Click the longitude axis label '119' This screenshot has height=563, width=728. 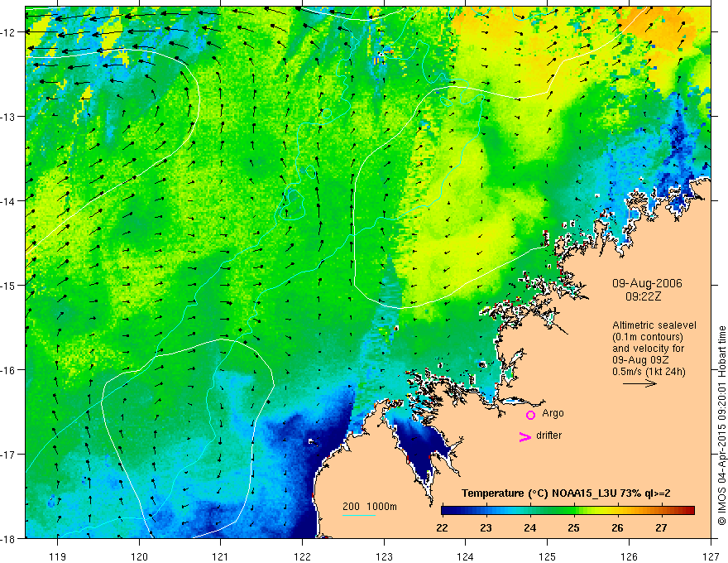tap(58, 556)
